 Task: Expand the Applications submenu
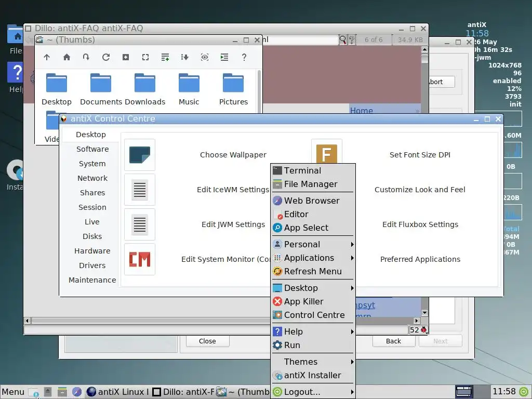[313, 258]
